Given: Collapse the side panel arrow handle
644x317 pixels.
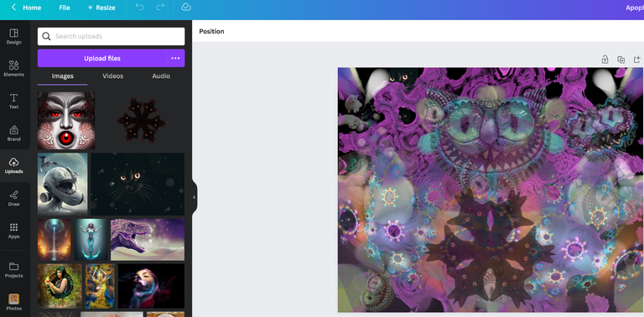Looking at the screenshot, I should tap(195, 197).
